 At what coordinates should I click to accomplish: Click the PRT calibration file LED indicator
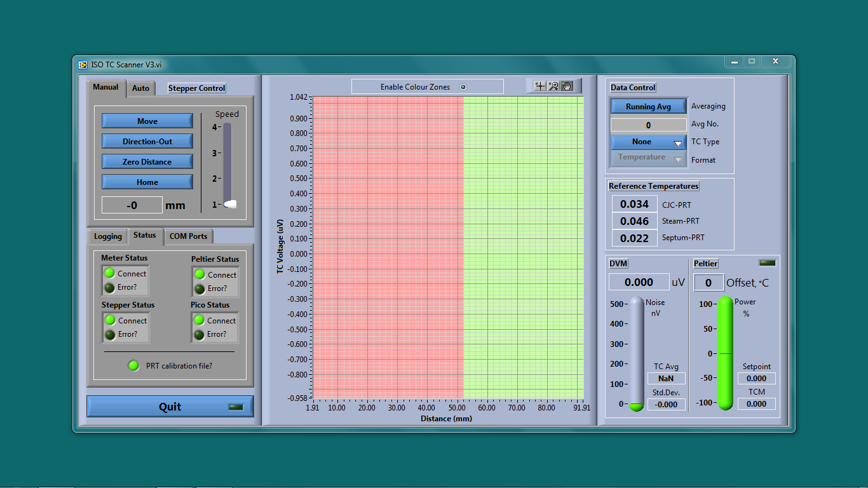133,365
